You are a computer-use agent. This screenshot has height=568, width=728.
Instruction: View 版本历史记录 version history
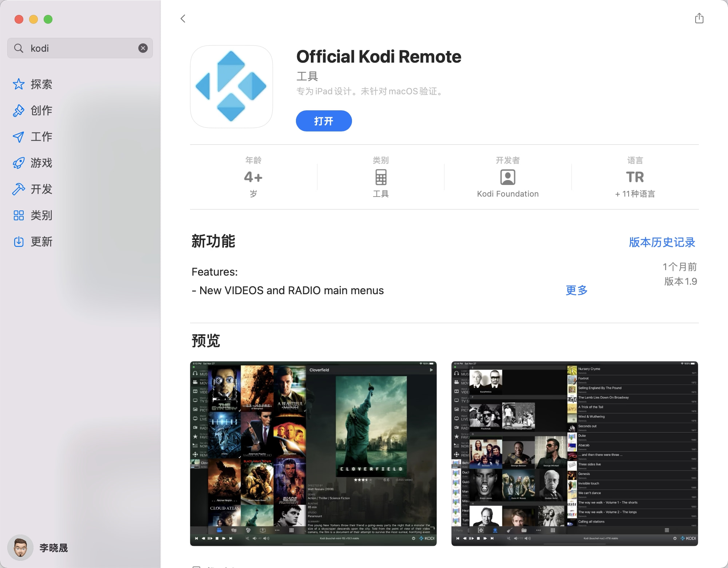(662, 242)
